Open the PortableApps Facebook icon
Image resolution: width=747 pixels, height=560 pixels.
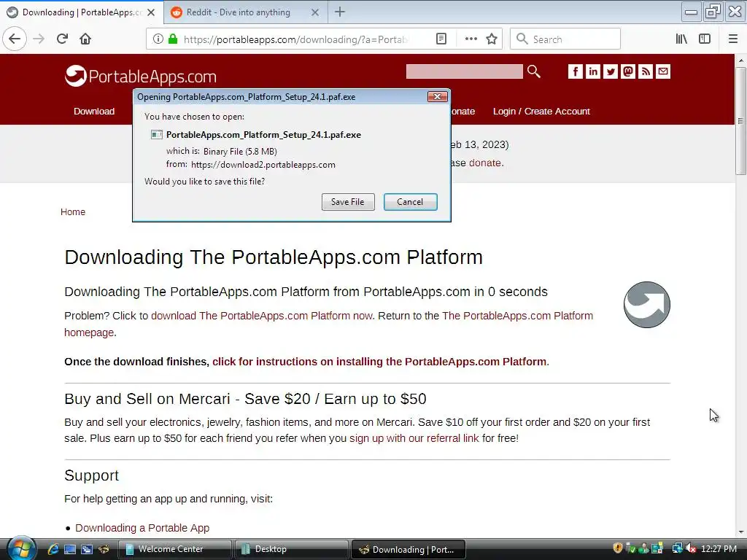[x=575, y=71]
